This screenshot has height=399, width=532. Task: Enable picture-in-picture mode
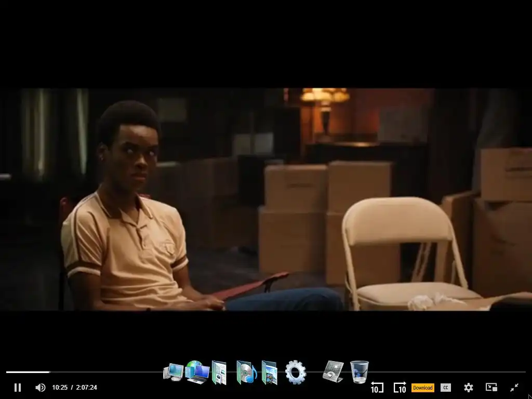pos(491,388)
